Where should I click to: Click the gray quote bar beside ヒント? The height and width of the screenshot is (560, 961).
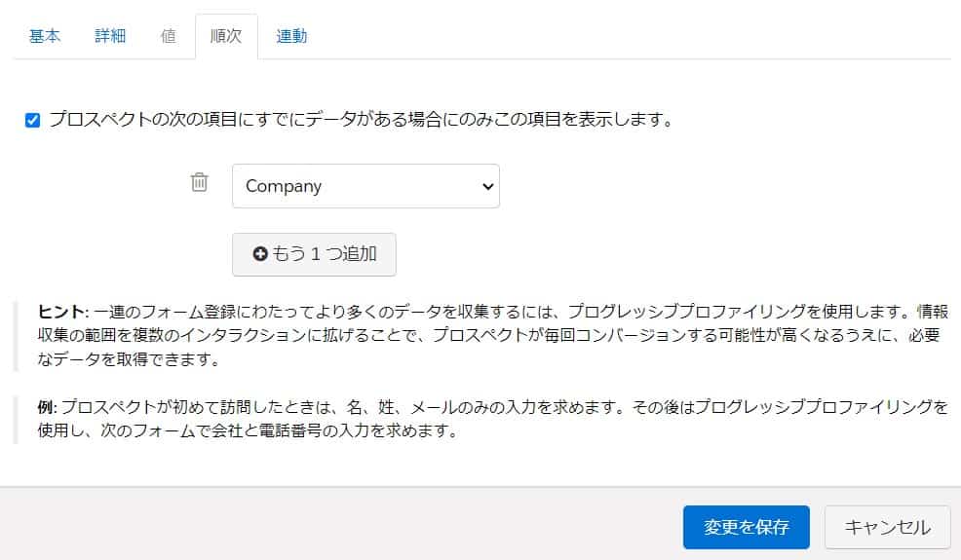point(16,336)
